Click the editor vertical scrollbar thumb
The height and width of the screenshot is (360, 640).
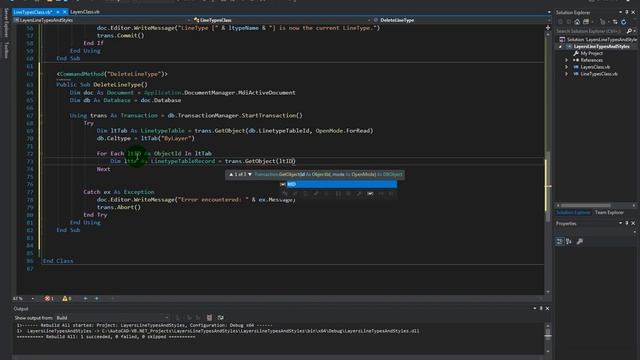pos(548,186)
